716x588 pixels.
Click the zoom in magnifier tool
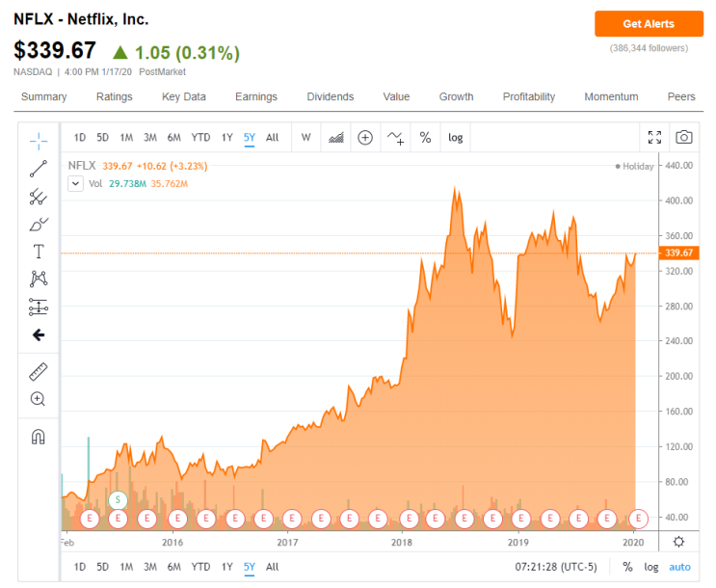[39, 399]
